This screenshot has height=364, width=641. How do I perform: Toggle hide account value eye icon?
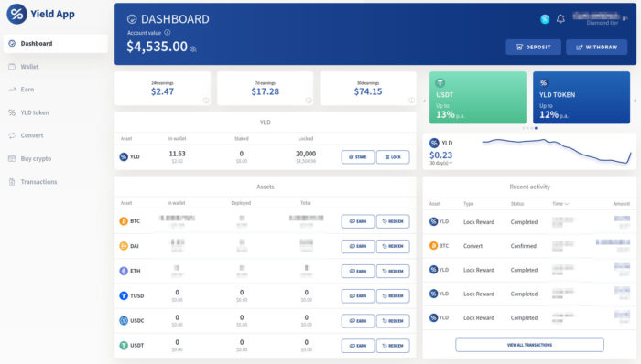coord(193,49)
